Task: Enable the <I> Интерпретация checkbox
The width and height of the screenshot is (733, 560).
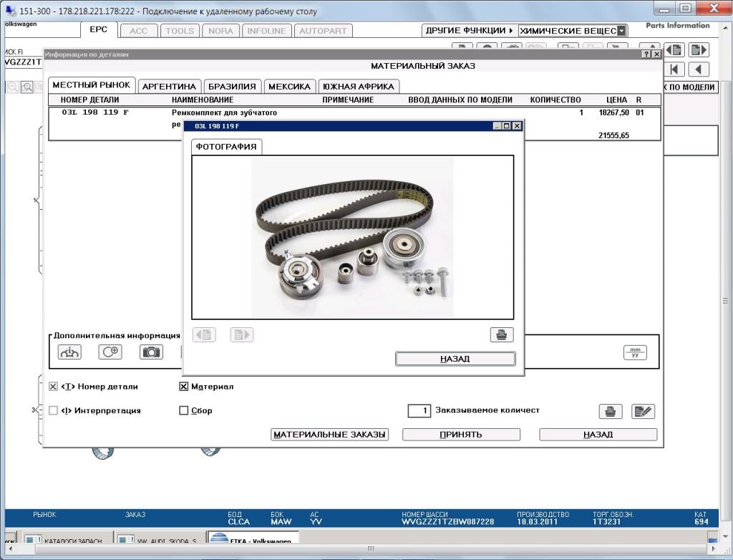Action: click(53, 410)
